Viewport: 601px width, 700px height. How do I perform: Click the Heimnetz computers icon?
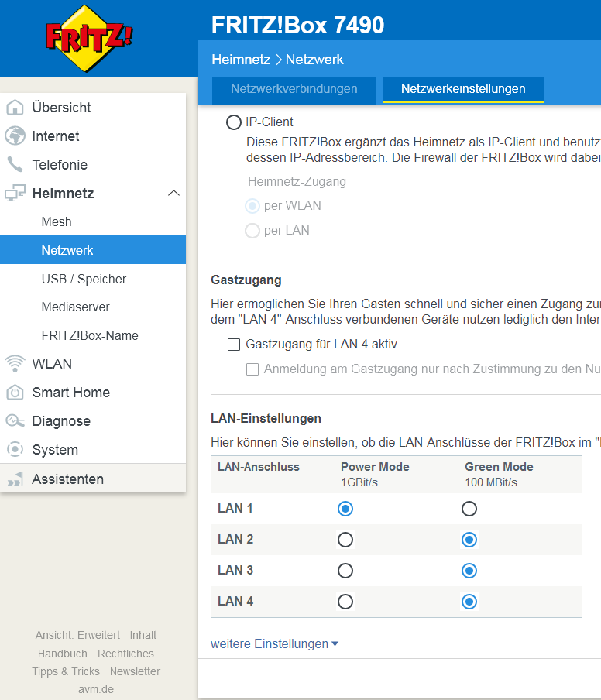click(x=15, y=194)
